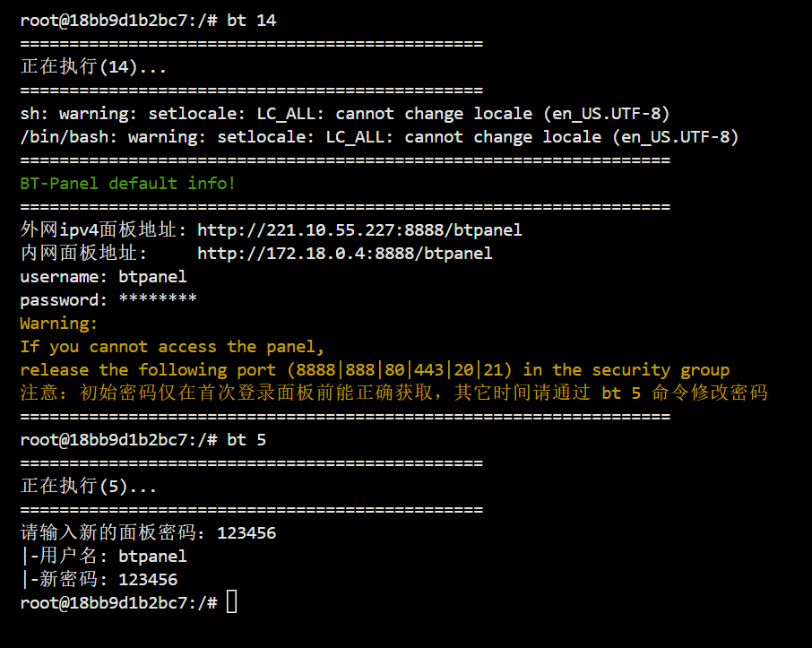Click the yellow 'Warning:' label
Screen dimensions: 812x648
59,324
